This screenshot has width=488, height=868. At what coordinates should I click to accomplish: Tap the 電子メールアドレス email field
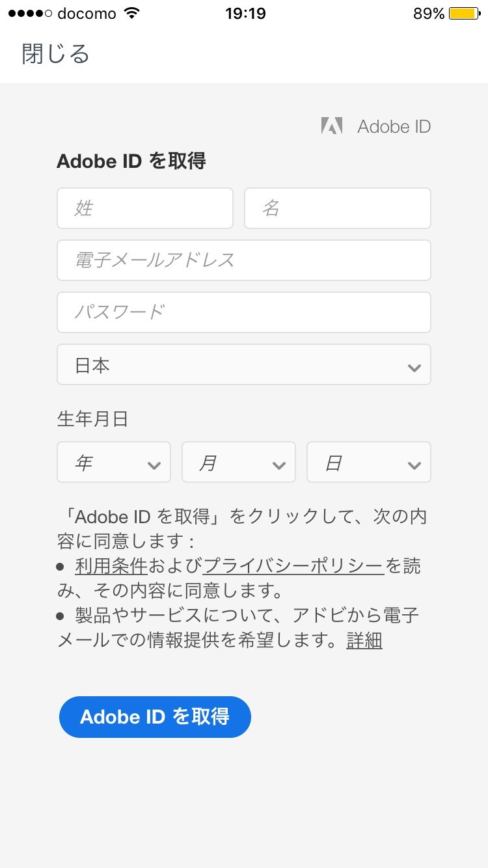coord(243,260)
